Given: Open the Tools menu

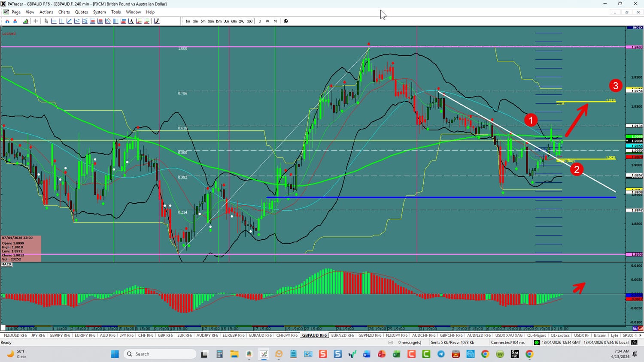Looking at the screenshot, I should [x=116, y=12].
